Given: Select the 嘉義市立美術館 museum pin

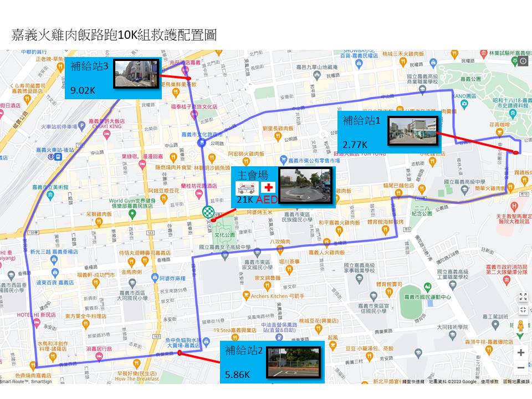Looking at the screenshot, I should (50, 195).
